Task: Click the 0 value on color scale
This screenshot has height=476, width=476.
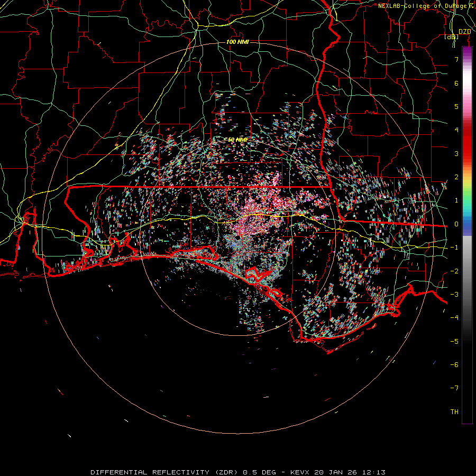Action: coord(456,224)
